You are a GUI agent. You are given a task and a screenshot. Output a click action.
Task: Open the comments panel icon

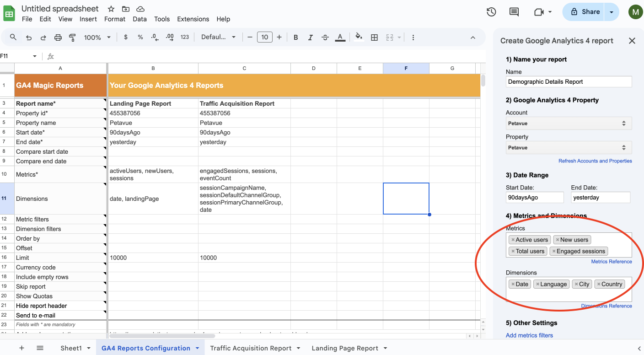514,12
